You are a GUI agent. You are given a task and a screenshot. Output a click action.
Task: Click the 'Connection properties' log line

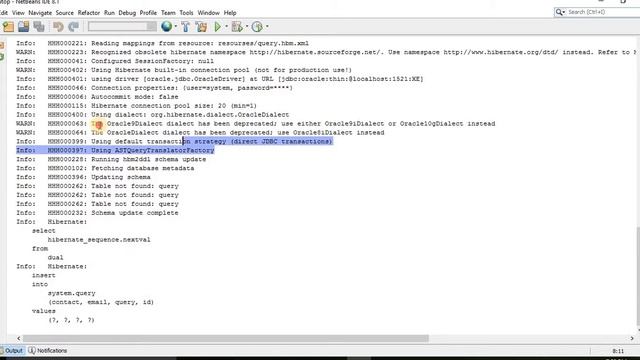point(154,88)
